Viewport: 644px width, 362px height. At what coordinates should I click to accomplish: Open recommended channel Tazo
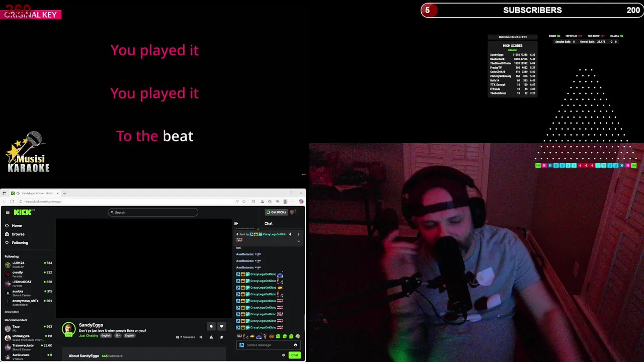(28, 328)
